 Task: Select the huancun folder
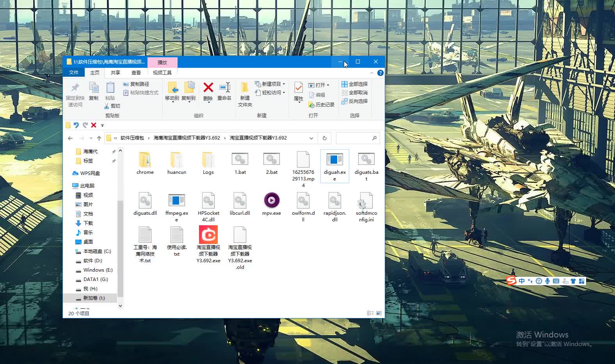(x=176, y=163)
